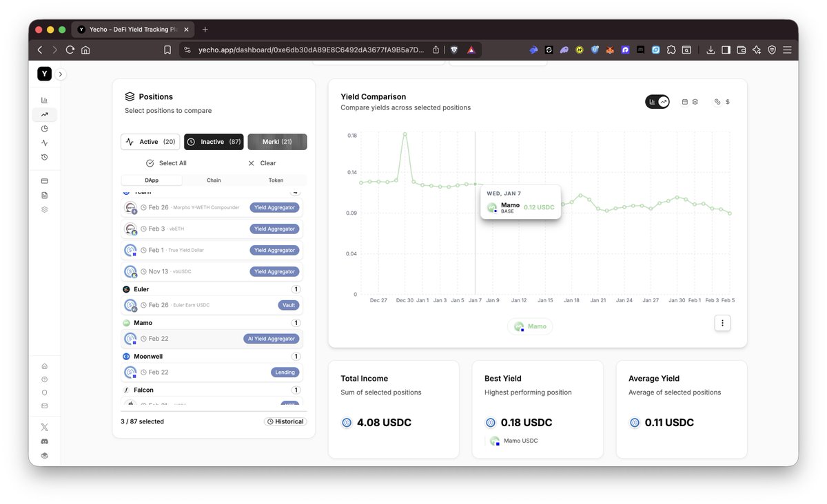827x504 pixels.
Task: Switch to the Merkl (21) positions filter
Action: click(x=277, y=142)
